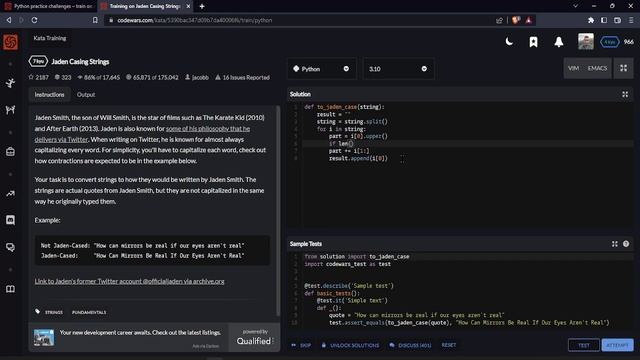
Task: Open the Codewars home logo
Action: click(x=11, y=42)
